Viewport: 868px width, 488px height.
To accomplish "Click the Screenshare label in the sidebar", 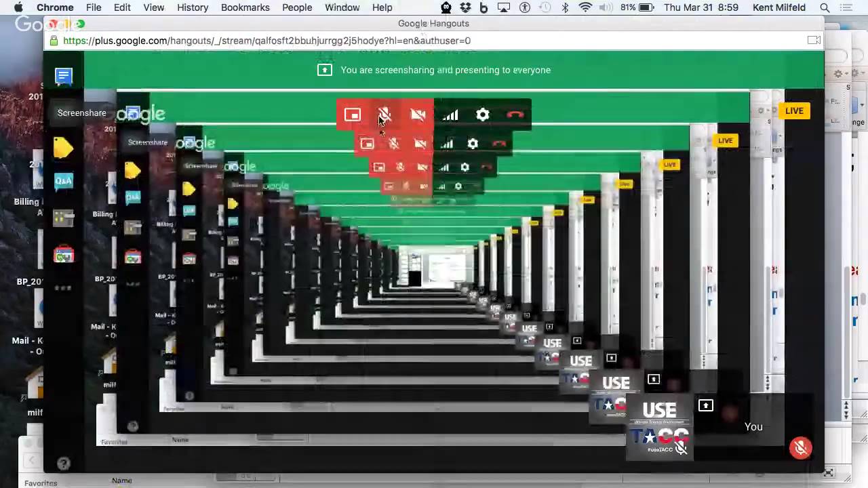I will (x=81, y=113).
